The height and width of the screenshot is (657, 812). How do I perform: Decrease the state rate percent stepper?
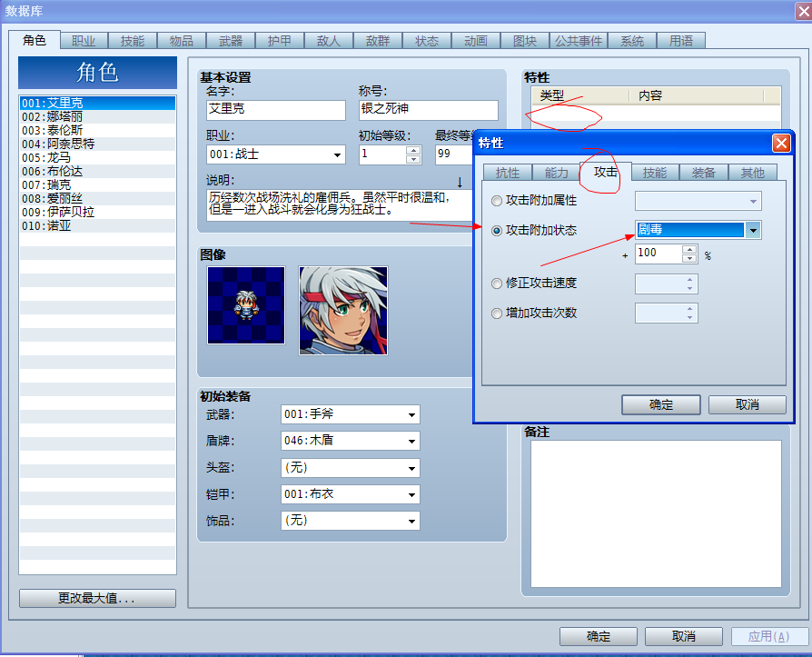(689, 258)
